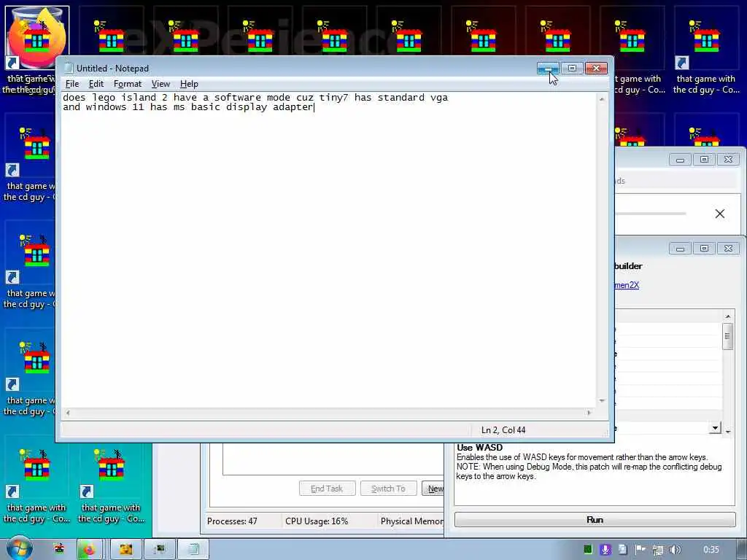Click the Rebuilder patch list scrollbar up arrow

tap(727, 316)
